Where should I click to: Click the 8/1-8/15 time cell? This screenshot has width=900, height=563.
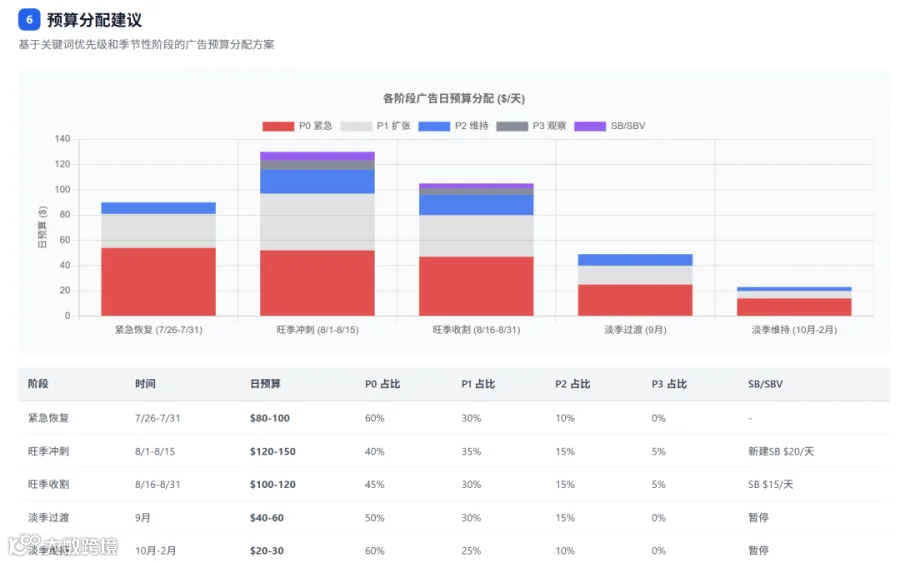[155, 452]
